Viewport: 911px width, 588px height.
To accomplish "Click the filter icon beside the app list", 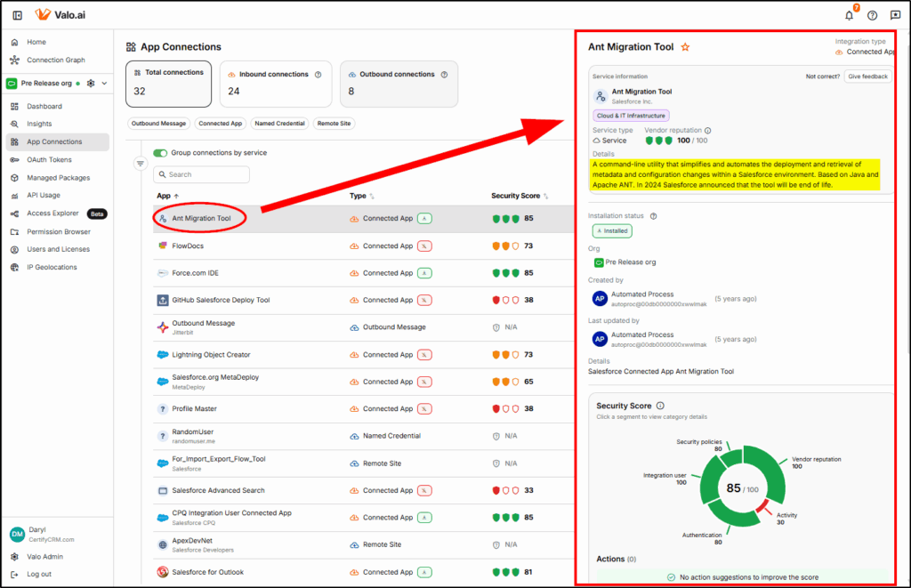I will tap(140, 164).
